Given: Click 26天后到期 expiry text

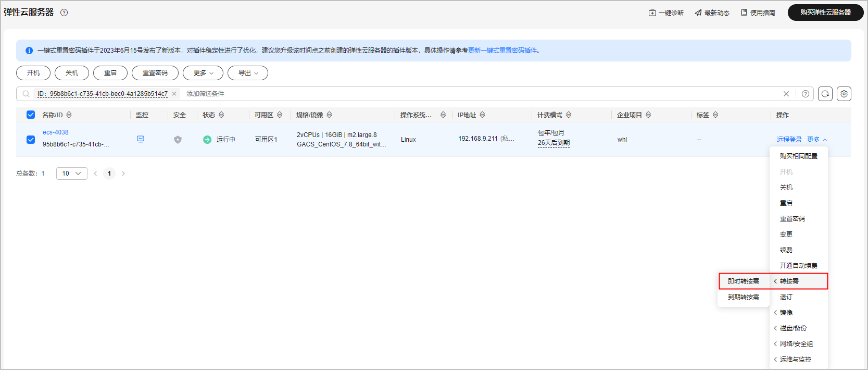Looking at the screenshot, I should (x=553, y=143).
